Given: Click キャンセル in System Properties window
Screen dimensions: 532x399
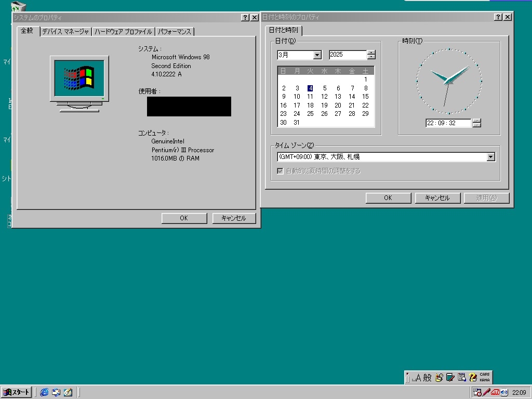Looking at the screenshot, I should (233, 218).
